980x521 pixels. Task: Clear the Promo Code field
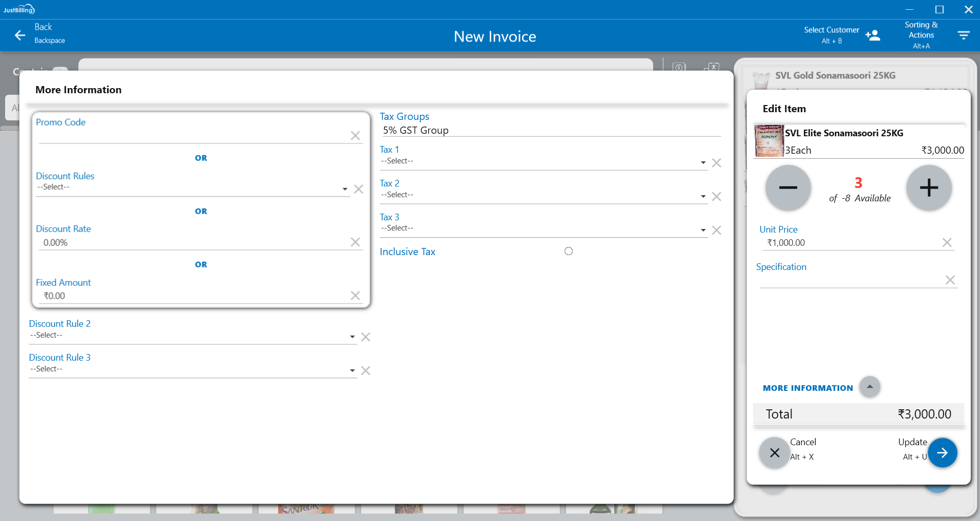[355, 136]
